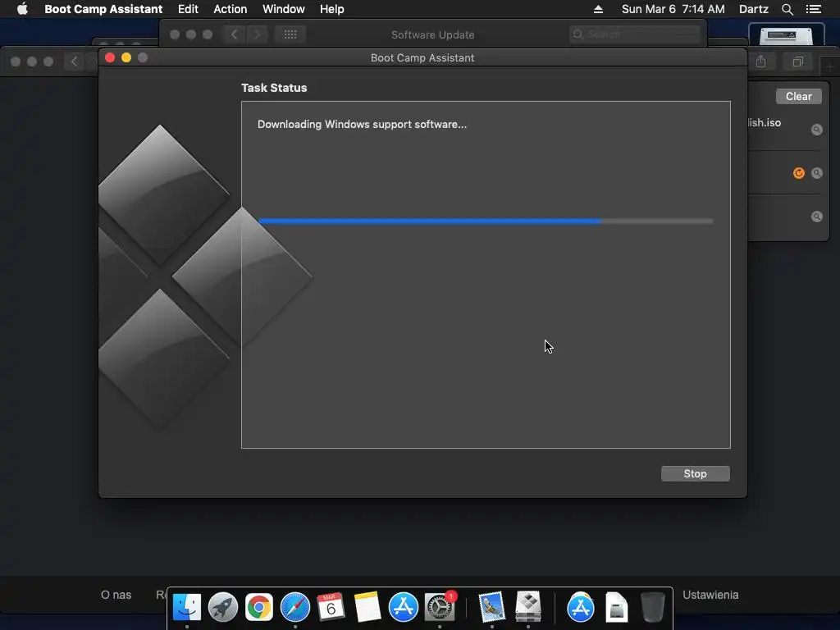Click the date and time in menu bar
Screen dimensions: 840x630
673,9
